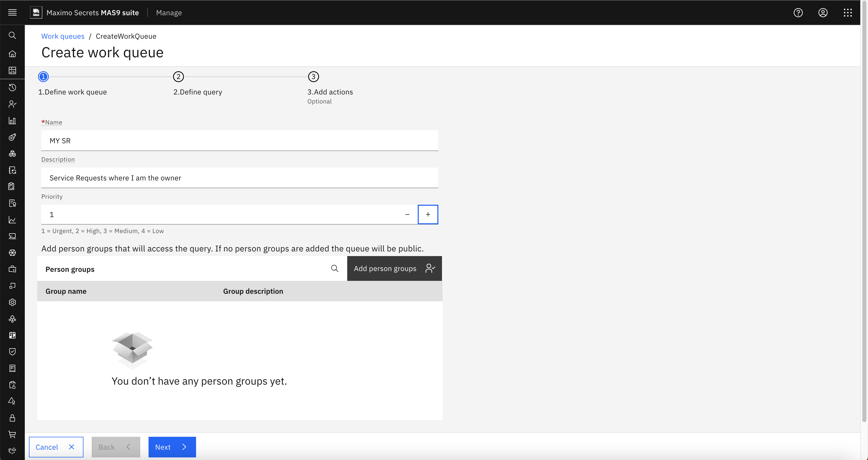This screenshot has width=868, height=460.
Task: Select step 2 Define query
Action: point(178,76)
